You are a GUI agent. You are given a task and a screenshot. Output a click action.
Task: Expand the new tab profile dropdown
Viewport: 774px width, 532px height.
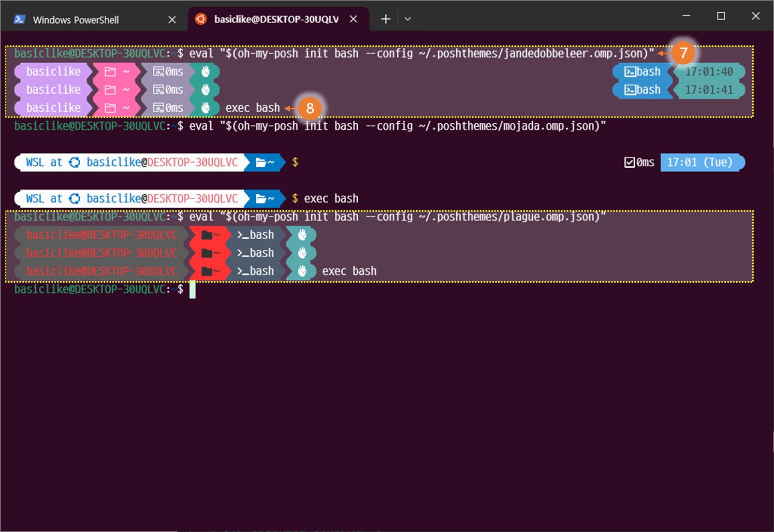(408, 19)
